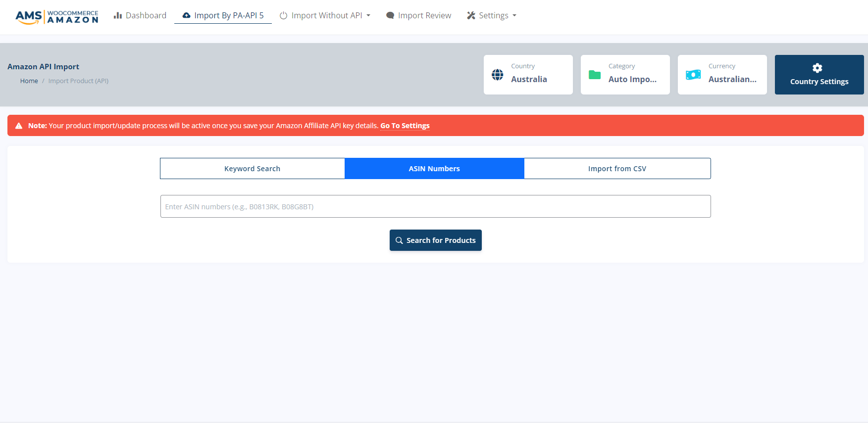
Task: Focus the Enter ASIN numbers input field
Action: [436, 206]
